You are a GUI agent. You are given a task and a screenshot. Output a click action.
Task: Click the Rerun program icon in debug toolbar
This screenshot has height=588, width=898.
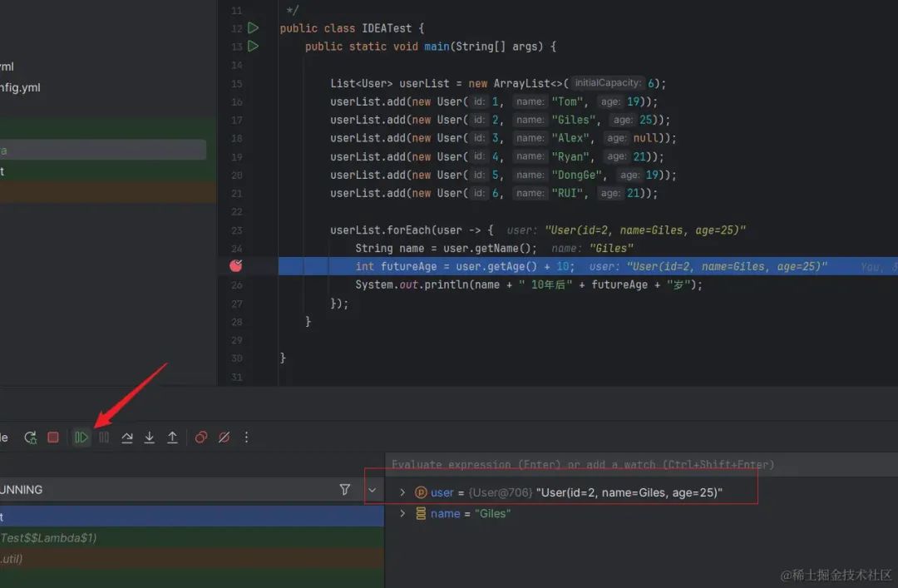(x=30, y=437)
